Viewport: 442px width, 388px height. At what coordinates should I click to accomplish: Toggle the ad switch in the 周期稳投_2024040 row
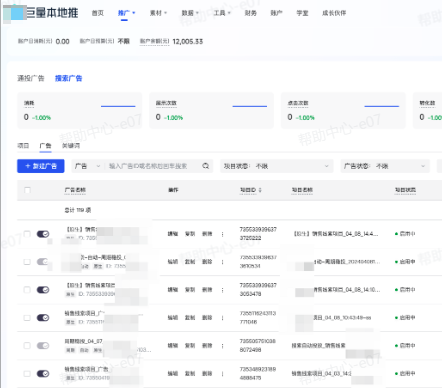[x=43, y=262]
